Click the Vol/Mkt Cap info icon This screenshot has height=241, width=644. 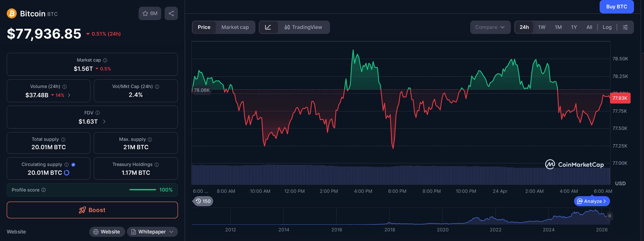pos(157,87)
